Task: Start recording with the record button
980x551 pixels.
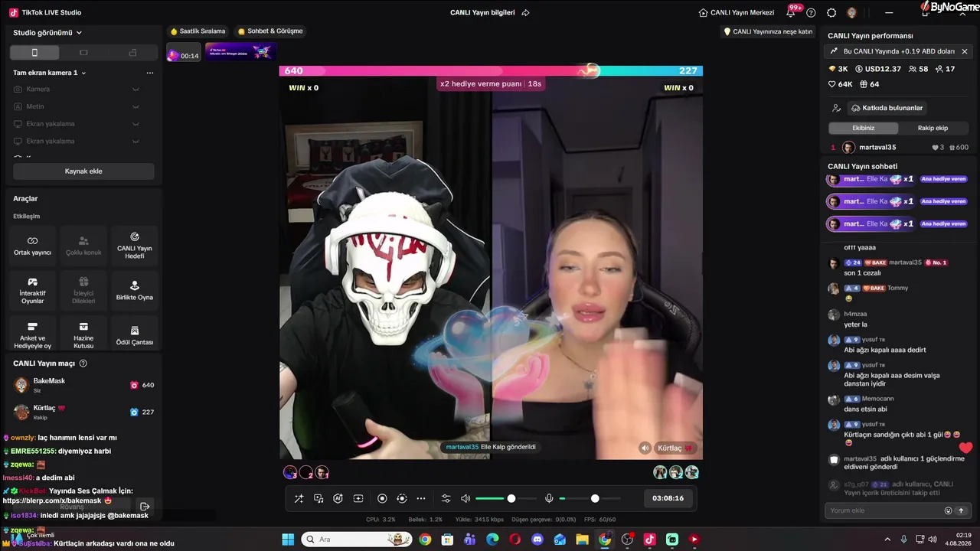Action: (x=382, y=498)
